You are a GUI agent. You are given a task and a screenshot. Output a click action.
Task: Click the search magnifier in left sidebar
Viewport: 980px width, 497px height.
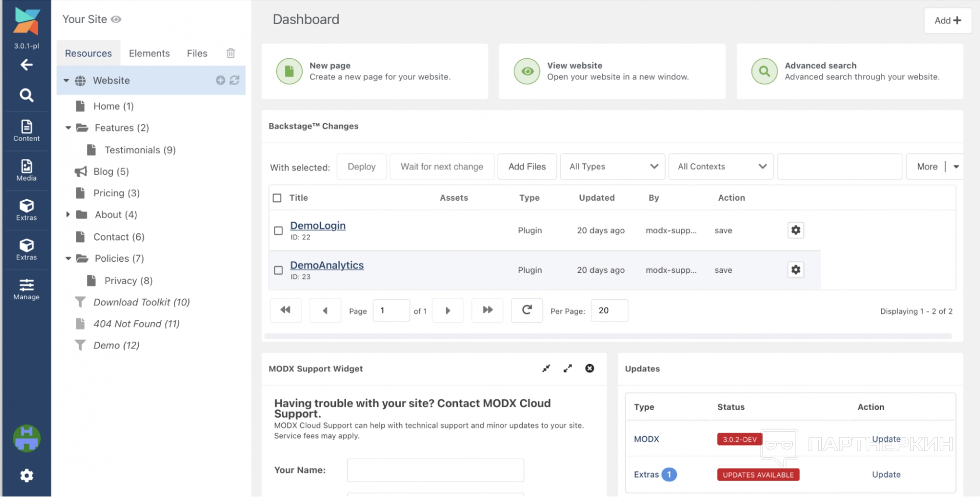(x=27, y=95)
